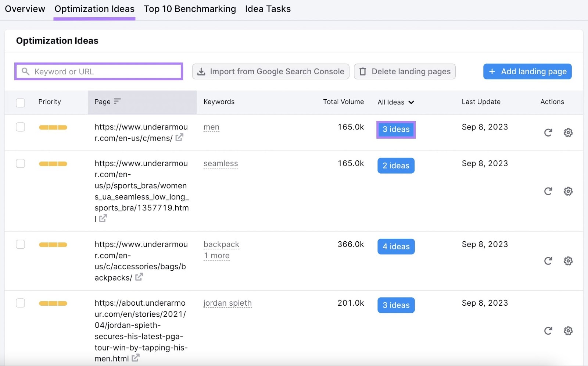
Task: Click the Add landing page button
Action: point(527,71)
